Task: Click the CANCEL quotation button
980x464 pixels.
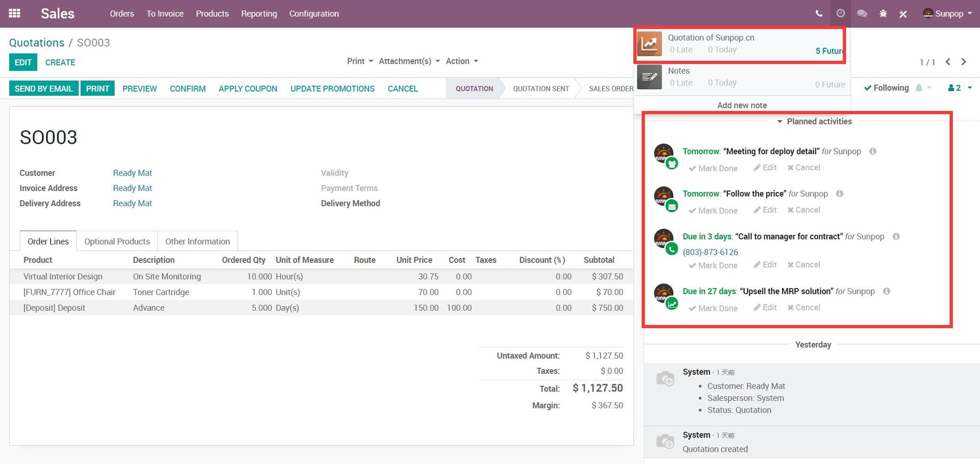Action: [x=403, y=89]
